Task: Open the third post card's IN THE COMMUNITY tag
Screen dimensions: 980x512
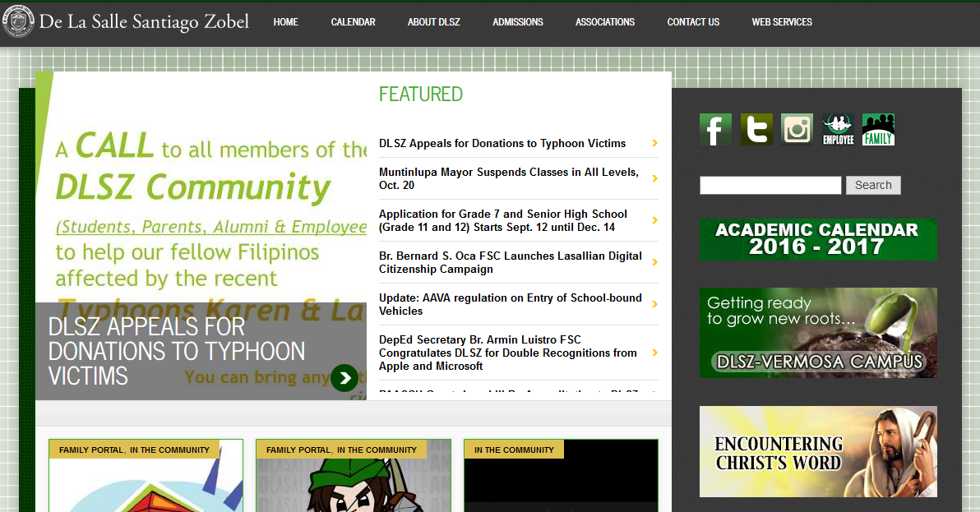Action: 514,450
